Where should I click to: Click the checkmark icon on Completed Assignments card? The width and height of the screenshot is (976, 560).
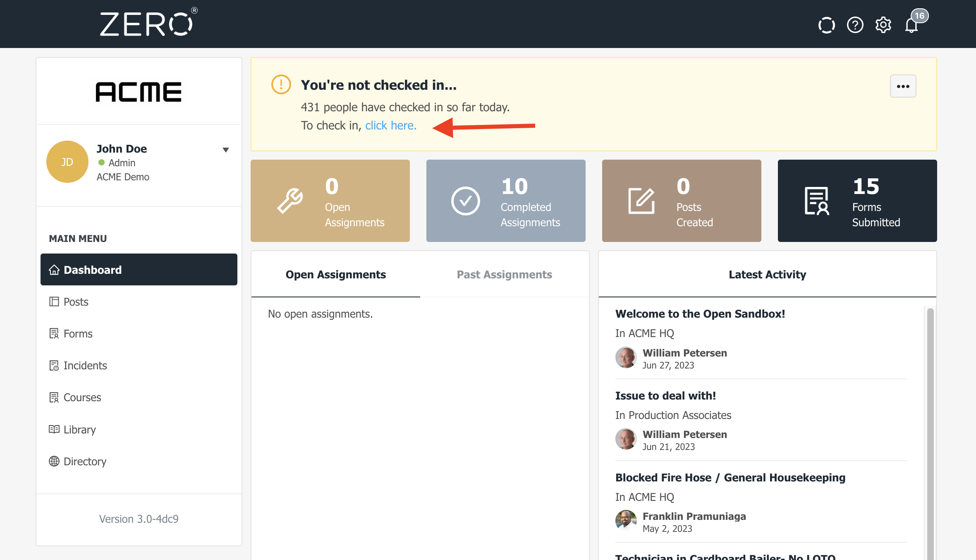(465, 201)
